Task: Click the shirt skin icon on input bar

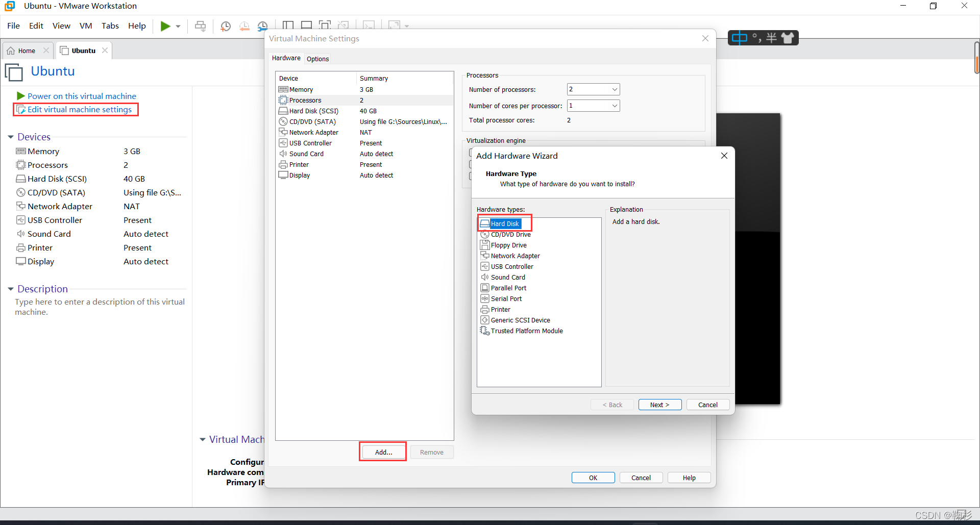Action: click(x=788, y=38)
